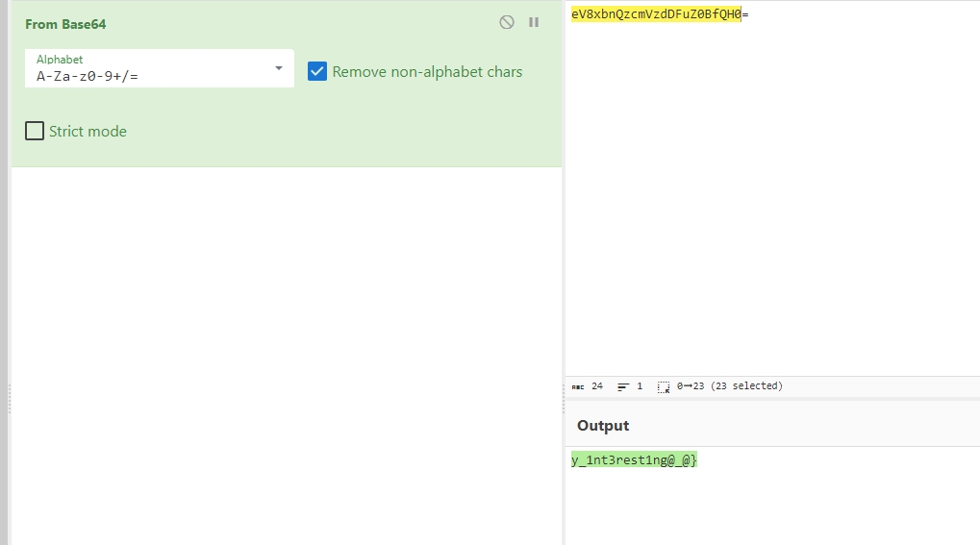Open the Alphabet dropdown arrow
This screenshot has height=545, width=980.
coord(279,68)
